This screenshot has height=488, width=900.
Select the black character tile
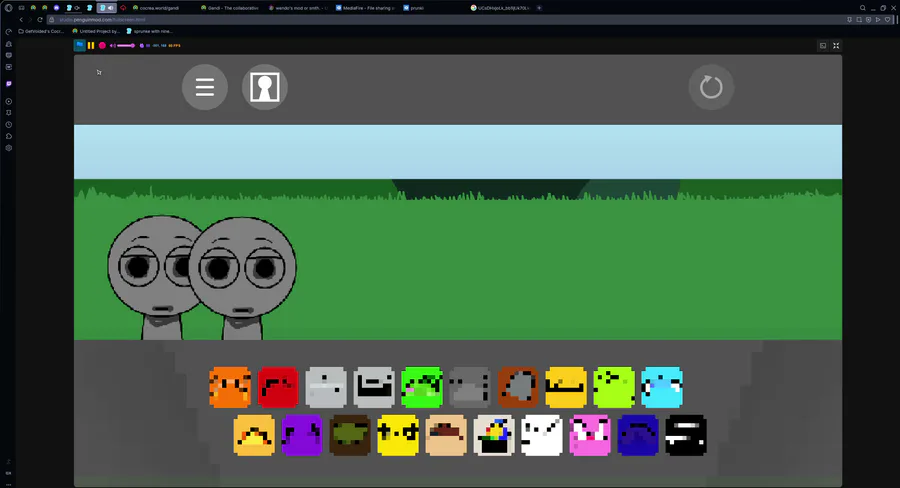click(x=686, y=435)
